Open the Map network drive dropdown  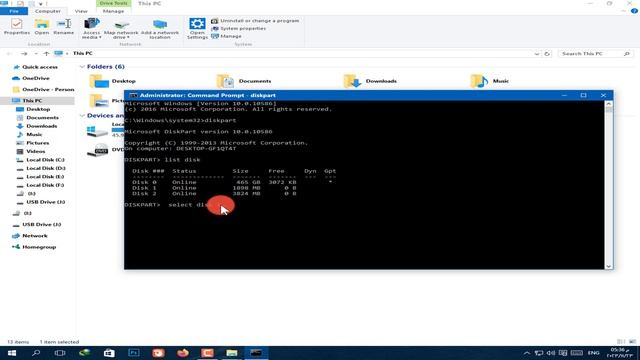click(121, 29)
